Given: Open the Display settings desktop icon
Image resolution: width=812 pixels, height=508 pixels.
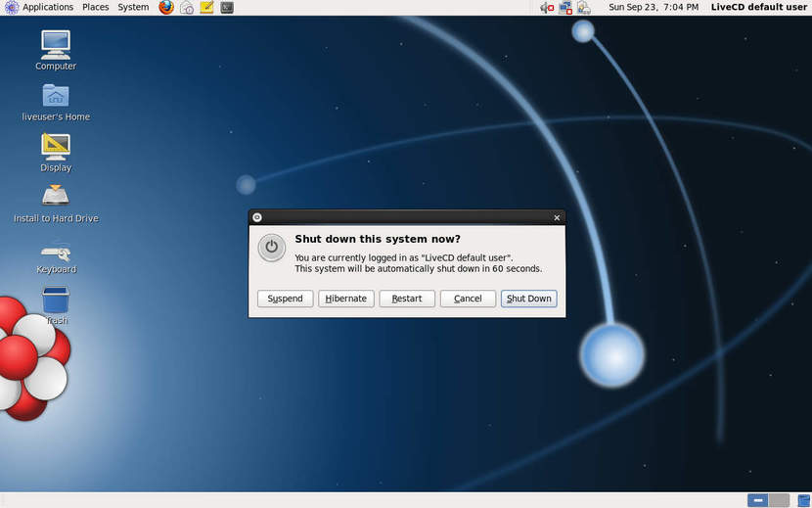Looking at the screenshot, I should tap(56, 146).
